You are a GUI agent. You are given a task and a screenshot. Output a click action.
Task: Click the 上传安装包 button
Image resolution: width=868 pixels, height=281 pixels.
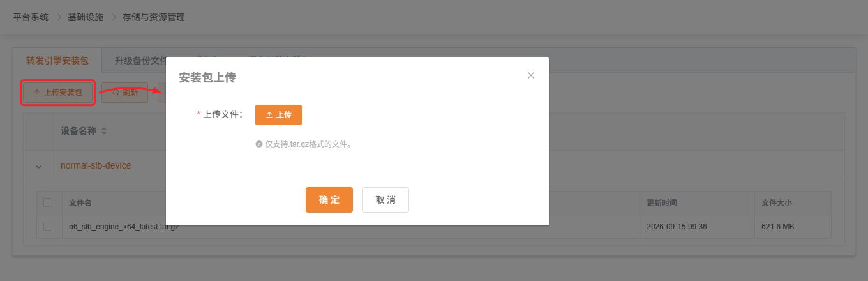pyautogui.click(x=58, y=93)
